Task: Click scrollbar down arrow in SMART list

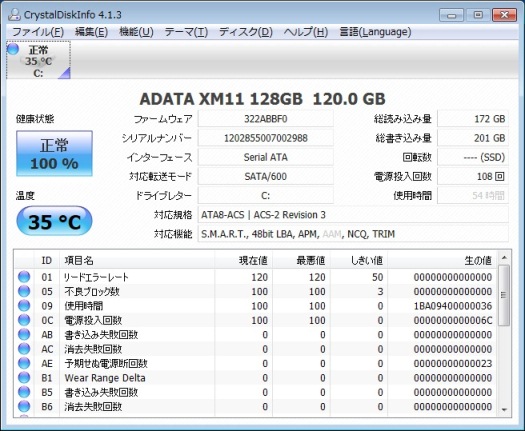Action: (504, 410)
